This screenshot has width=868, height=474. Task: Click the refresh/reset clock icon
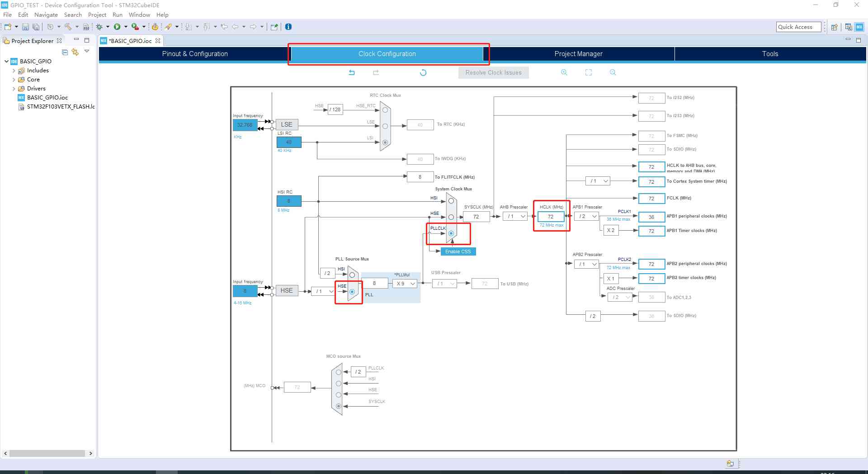(423, 72)
